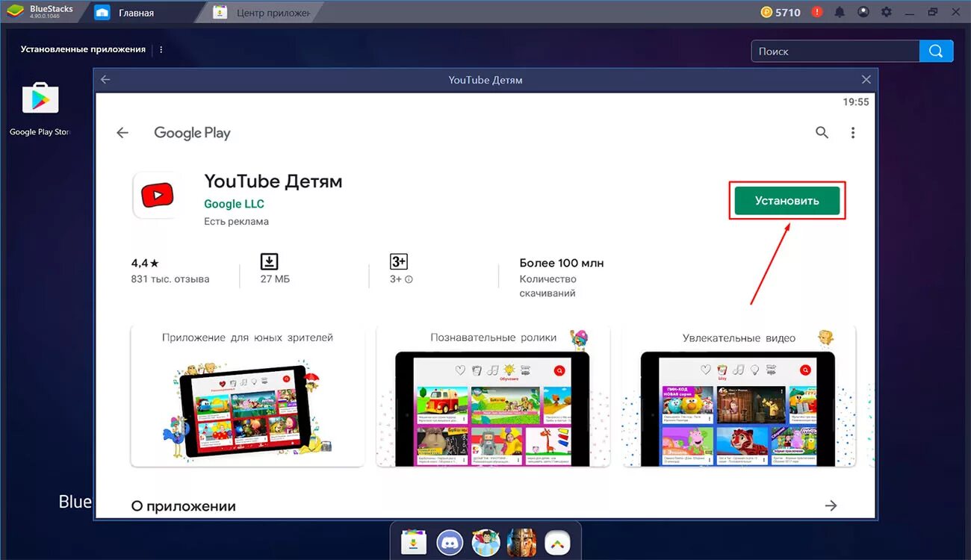Viewport: 971px width, 560px height.
Task: Open the Google Play three-dot options menu
Action: tap(852, 132)
